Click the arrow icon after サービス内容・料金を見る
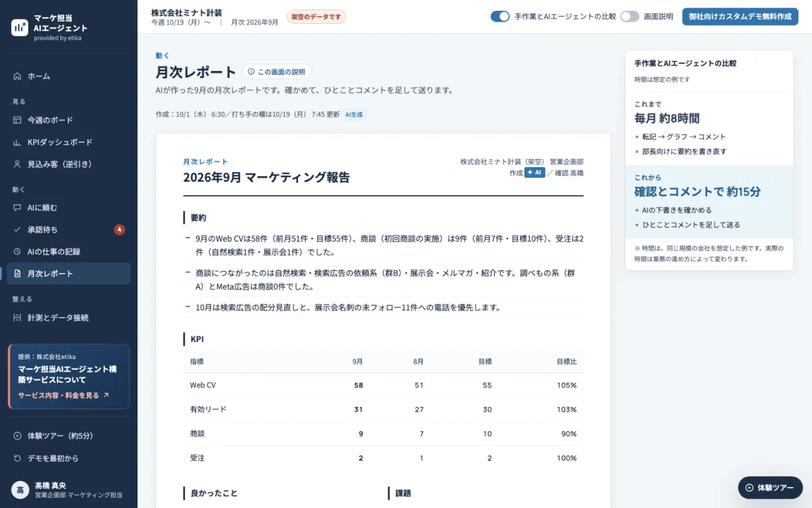The width and height of the screenshot is (812, 508). coord(106,396)
